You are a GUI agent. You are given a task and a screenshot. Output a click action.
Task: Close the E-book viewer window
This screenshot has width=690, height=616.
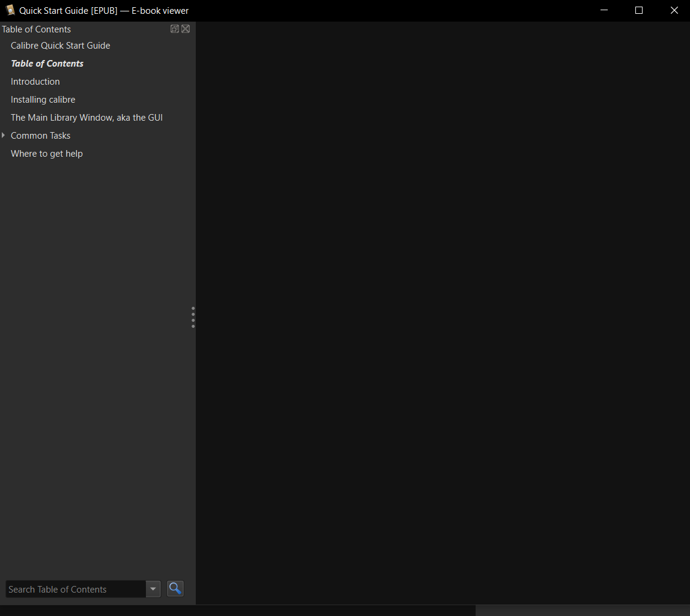pyautogui.click(x=674, y=10)
